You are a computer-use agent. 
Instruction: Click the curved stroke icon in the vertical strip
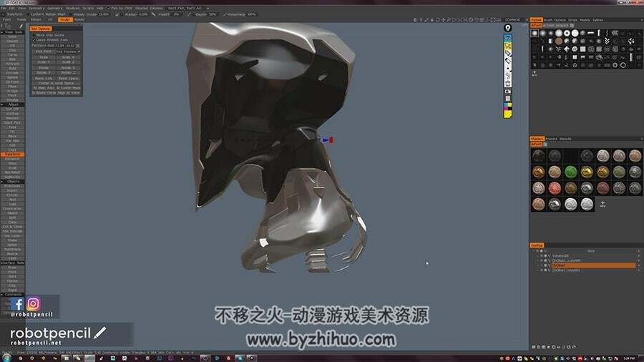click(507, 76)
